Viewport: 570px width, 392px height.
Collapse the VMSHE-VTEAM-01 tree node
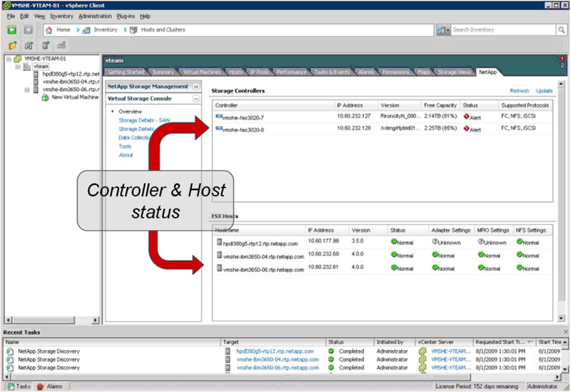click(x=9, y=59)
